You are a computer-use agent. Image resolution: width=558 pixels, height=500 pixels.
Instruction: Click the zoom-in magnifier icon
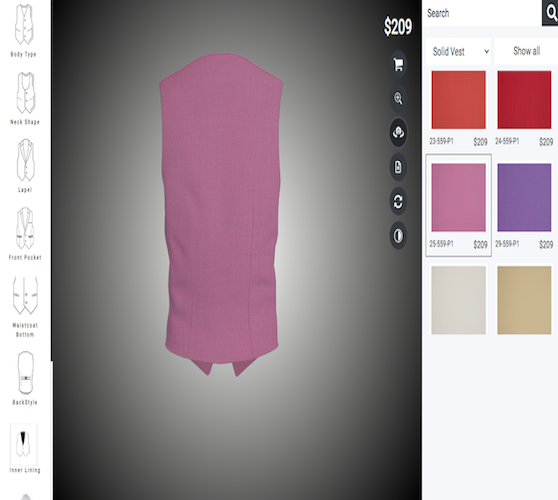[398, 99]
